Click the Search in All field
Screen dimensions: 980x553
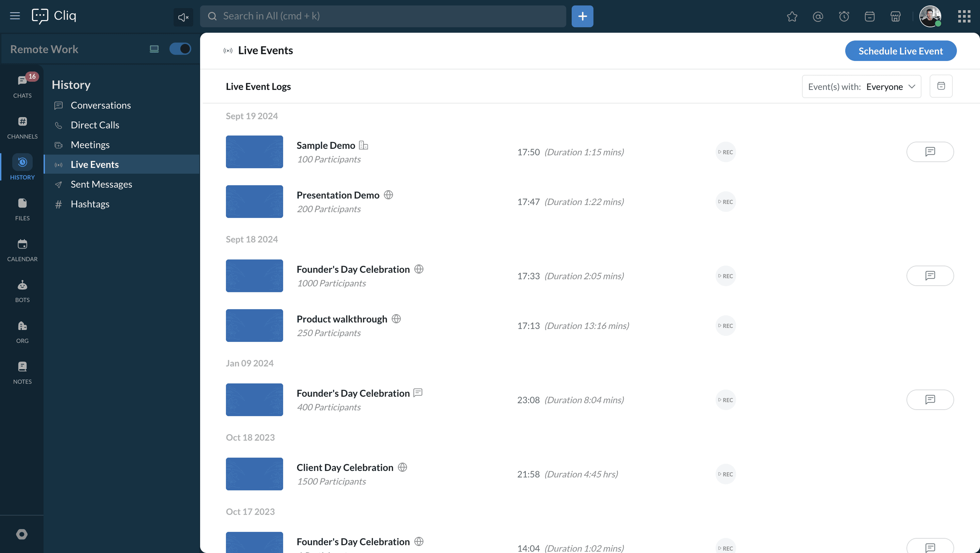[x=383, y=16]
